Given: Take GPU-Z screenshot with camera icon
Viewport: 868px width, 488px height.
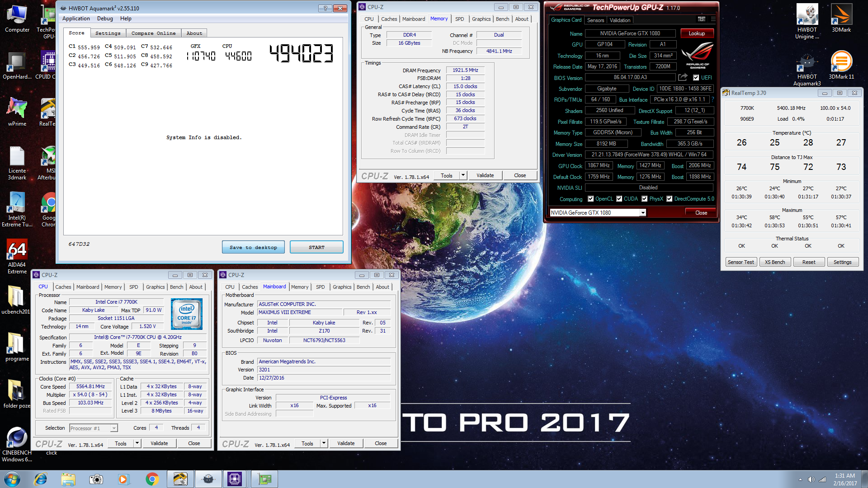Looking at the screenshot, I should tap(701, 19).
